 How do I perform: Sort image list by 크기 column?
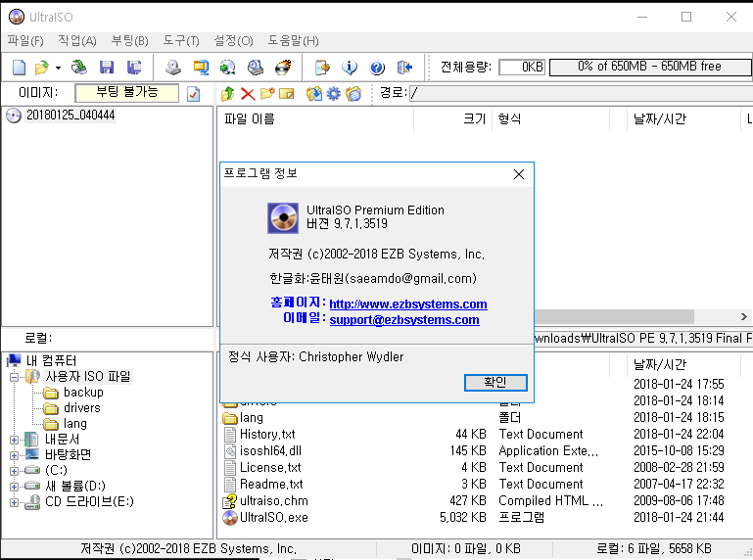click(x=452, y=119)
